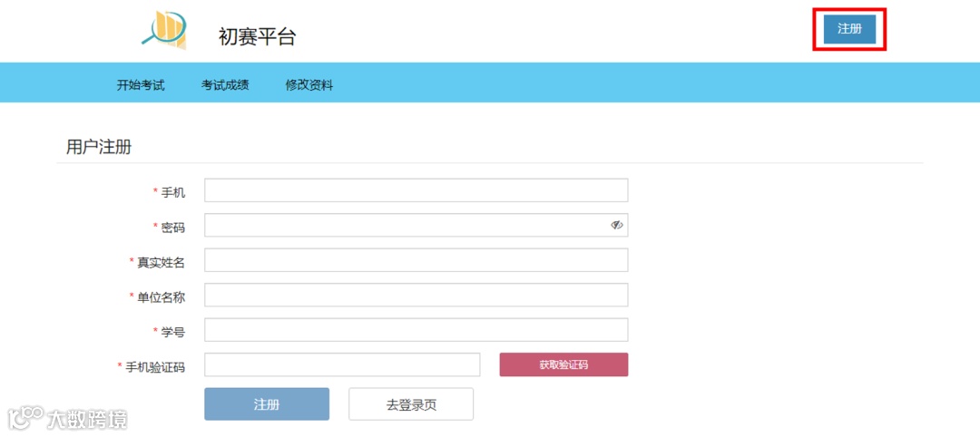Click the 单位名称 label text
This screenshot has width=980, height=437.
162,297
